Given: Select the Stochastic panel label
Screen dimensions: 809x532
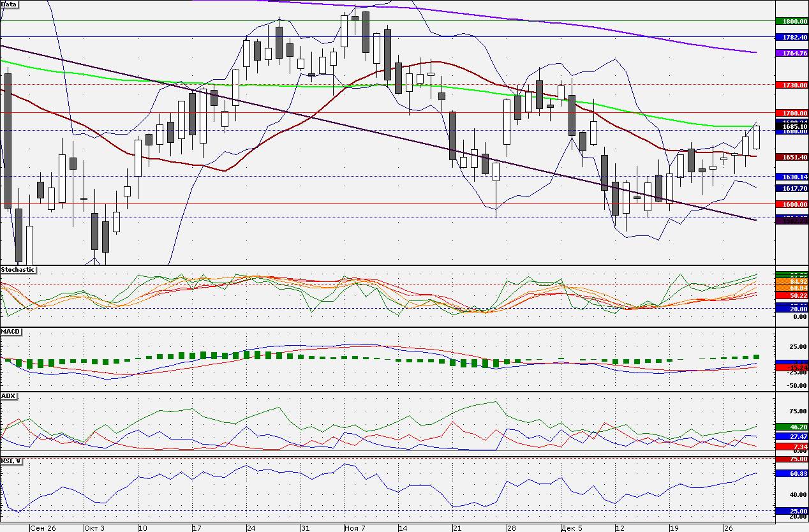Looking at the screenshot, I should (x=18, y=269).
